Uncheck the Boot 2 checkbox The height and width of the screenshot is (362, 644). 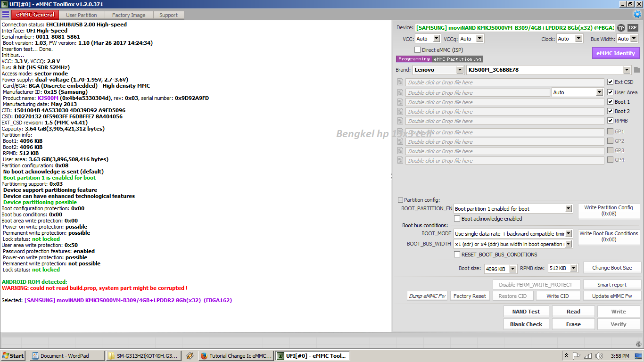pyautogui.click(x=611, y=111)
